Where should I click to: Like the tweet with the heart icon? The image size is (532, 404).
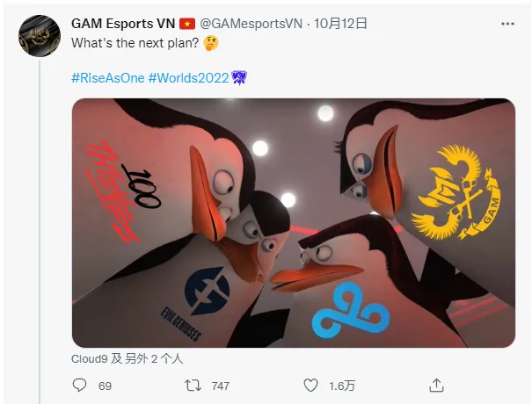pyautogui.click(x=310, y=386)
